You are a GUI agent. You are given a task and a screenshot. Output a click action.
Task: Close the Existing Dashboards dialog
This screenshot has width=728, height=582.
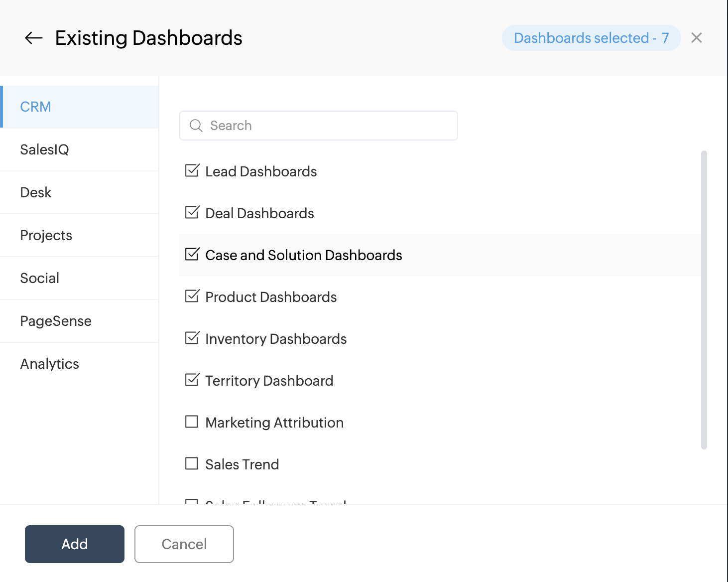click(x=697, y=38)
